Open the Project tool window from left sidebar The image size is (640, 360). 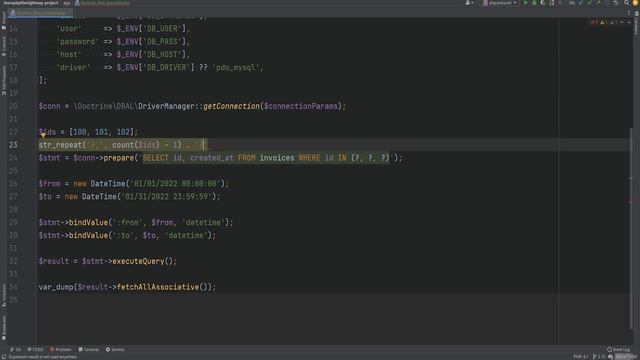[4, 20]
